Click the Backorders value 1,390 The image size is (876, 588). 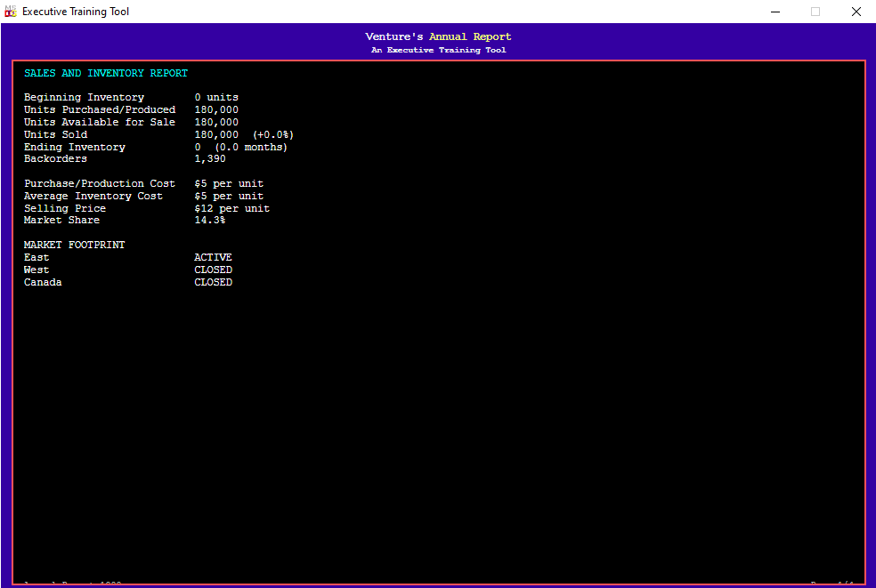coord(210,158)
